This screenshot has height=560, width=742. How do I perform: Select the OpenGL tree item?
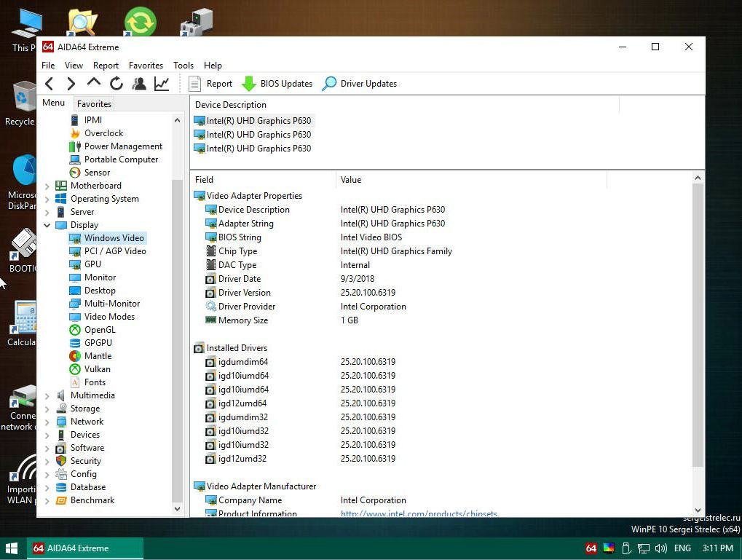100,329
